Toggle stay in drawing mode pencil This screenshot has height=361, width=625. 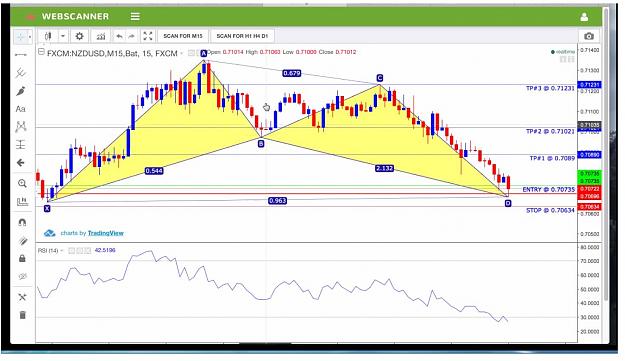coord(22,240)
